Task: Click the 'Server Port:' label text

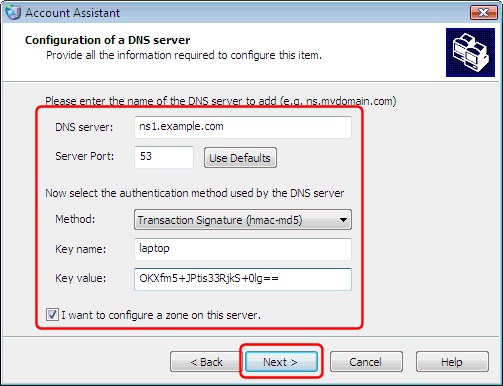Action: (x=84, y=156)
